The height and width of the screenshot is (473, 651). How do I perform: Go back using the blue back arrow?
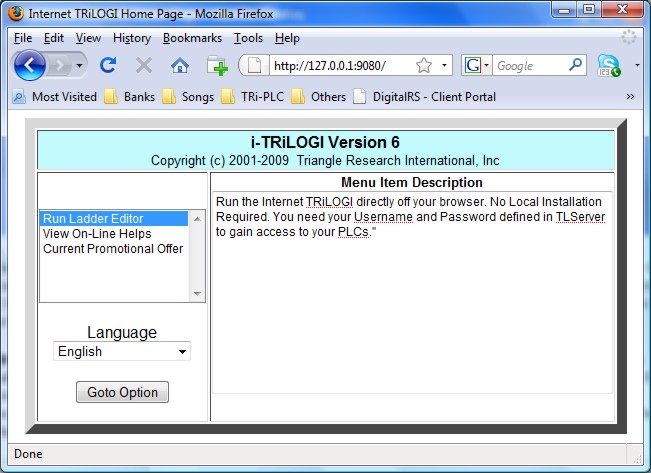tap(29, 65)
